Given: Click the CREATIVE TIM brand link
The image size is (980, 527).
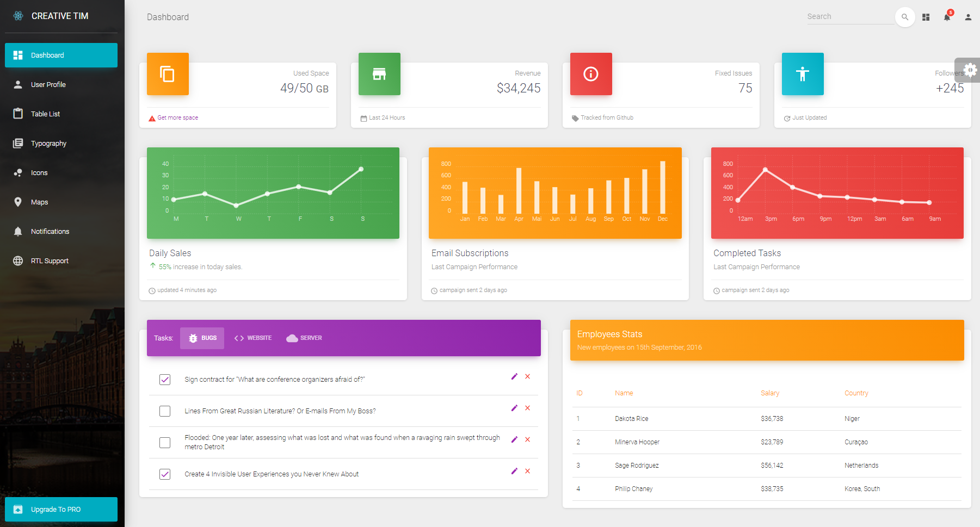Looking at the screenshot, I should 60,16.
